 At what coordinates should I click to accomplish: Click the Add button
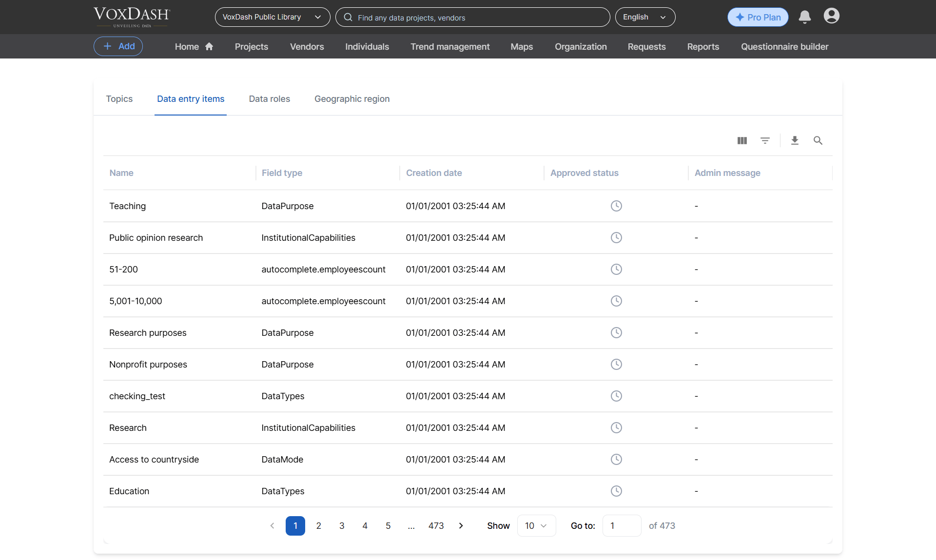[x=118, y=46]
